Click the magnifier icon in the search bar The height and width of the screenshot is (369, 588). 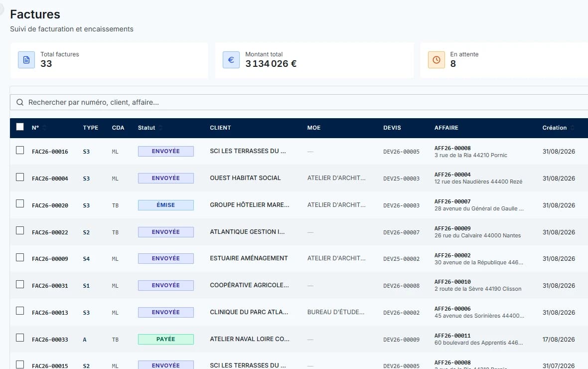pos(20,102)
